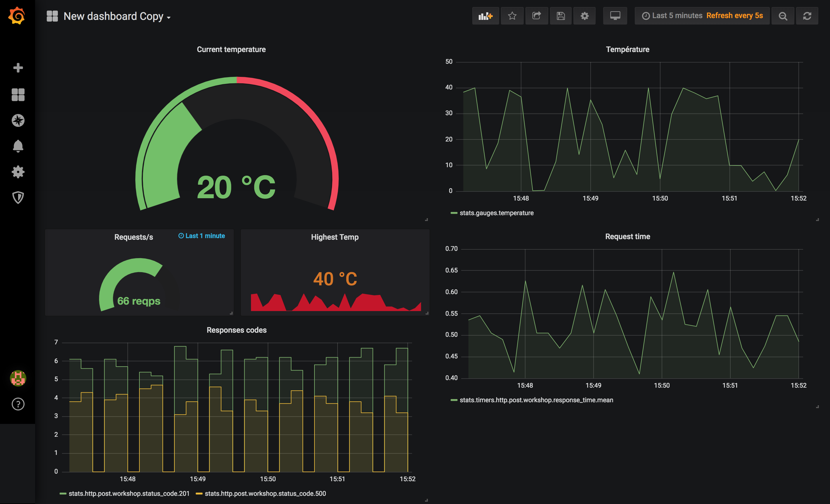This screenshot has height=504, width=830.
Task: Open dashboard settings gear in top toolbar
Action: 585,16
